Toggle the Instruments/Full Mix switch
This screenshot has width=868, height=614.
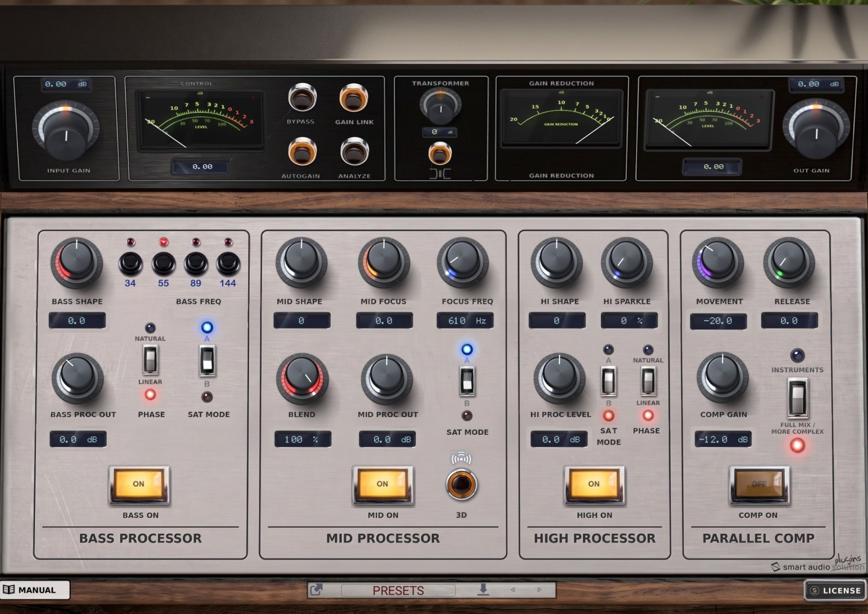click(x=797, y=397)
